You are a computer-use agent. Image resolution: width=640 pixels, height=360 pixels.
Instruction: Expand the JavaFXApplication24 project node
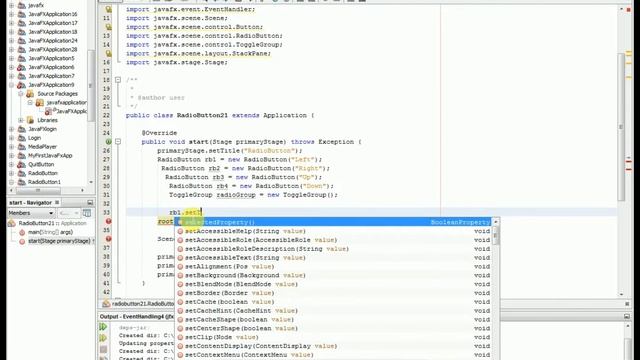click(x=12, y=41)
